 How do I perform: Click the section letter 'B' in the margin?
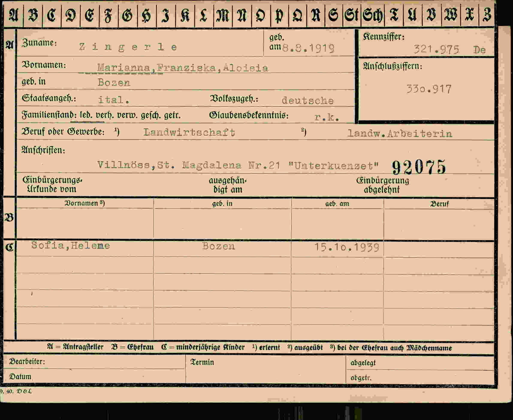(x=9, y=218)
